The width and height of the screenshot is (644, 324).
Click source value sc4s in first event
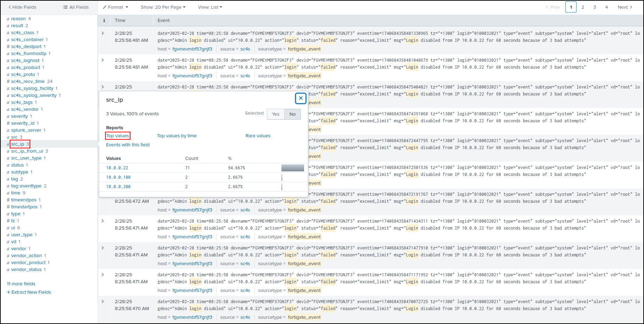[245, 49]
